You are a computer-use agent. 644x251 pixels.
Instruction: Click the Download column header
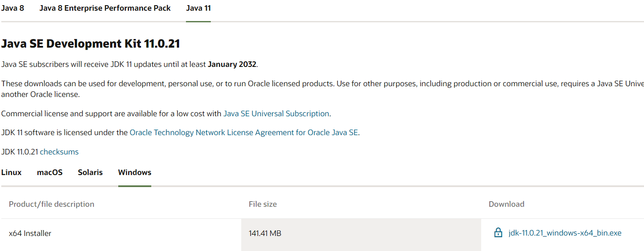506,204
